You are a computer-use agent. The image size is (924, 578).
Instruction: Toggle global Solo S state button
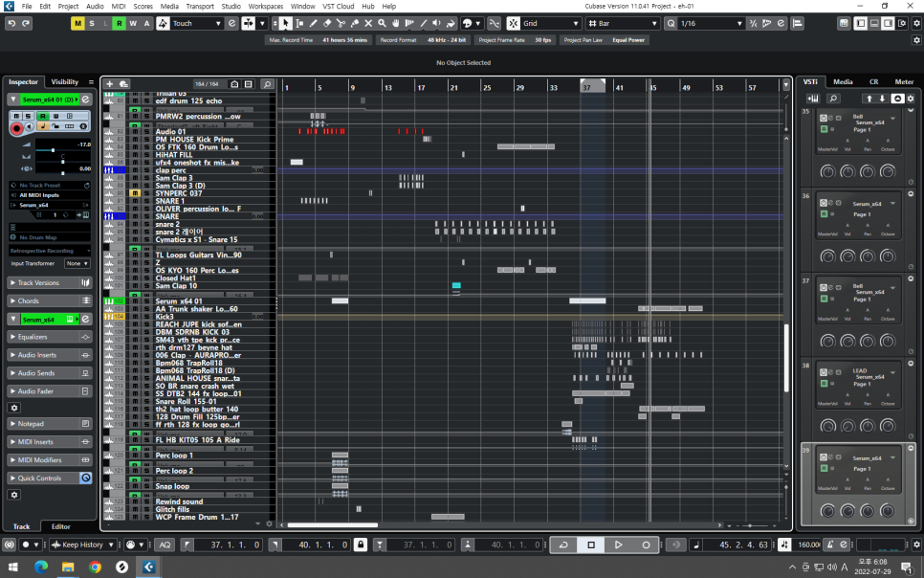point(91,24)
